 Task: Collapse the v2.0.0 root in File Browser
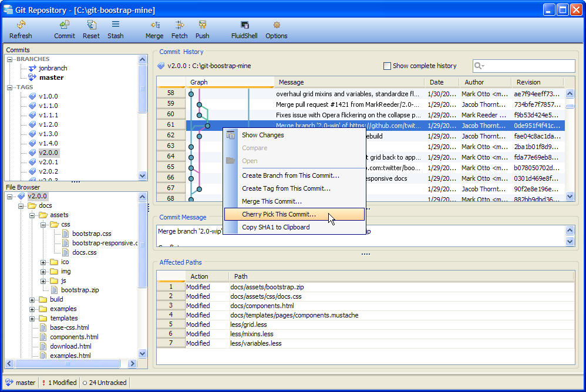tap(10, 197)
